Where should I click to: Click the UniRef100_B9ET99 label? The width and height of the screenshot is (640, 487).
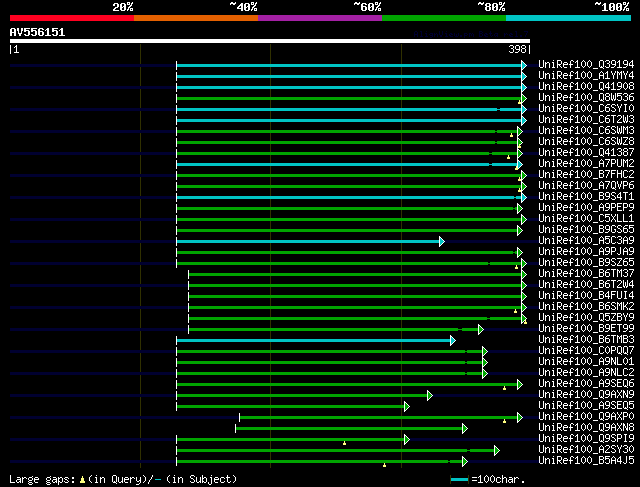(586, 329)
